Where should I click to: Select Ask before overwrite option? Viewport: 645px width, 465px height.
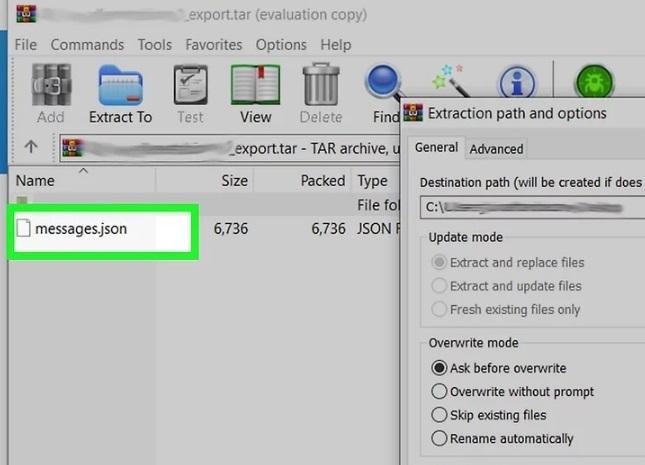click(499, 368)
